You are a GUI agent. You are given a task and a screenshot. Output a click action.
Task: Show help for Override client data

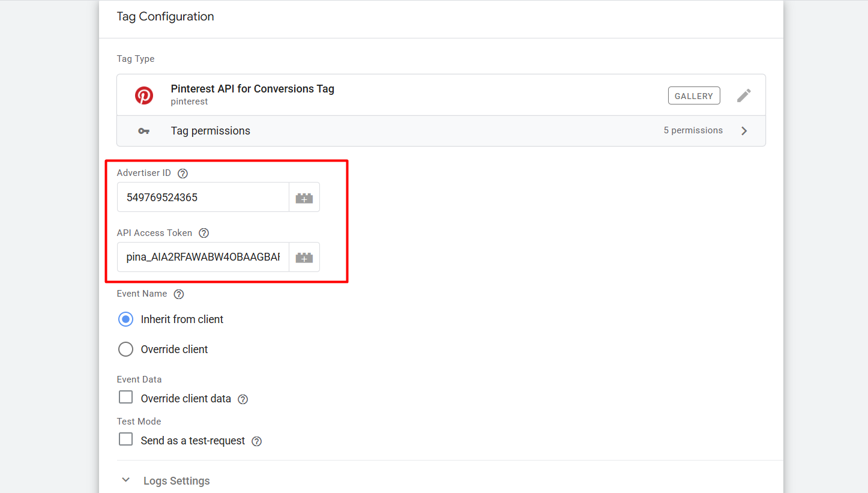click(x=243, y=399)
